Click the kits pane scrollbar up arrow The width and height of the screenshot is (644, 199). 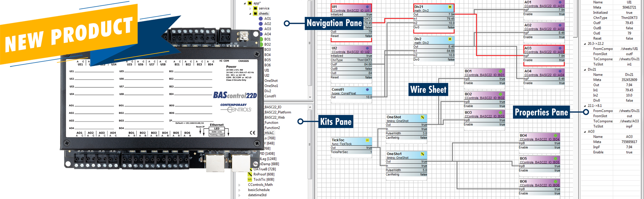click(x=310, y=107)
